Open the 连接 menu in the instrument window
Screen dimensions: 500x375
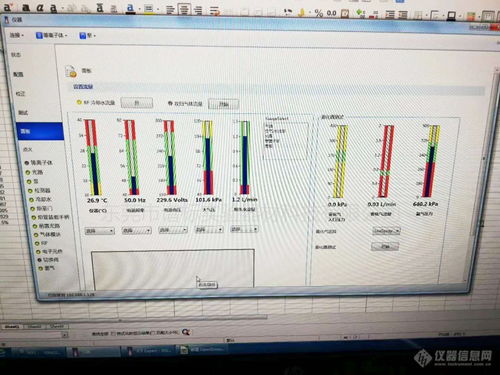(16, 35)
